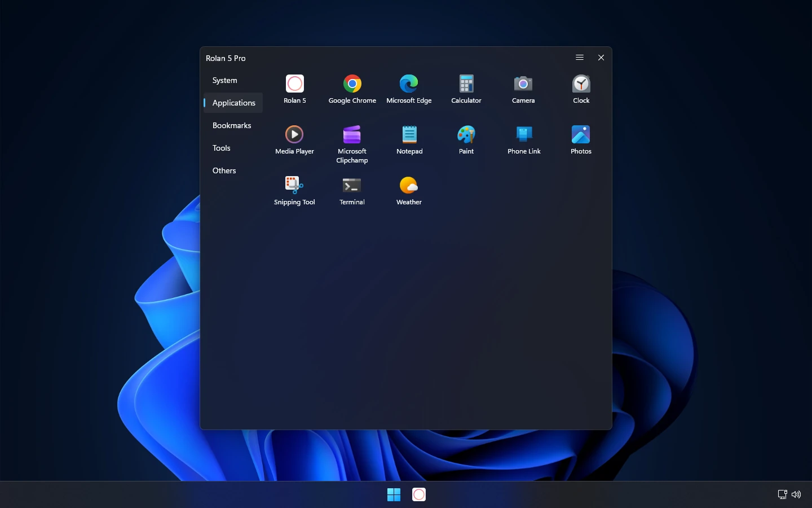812x508 pixels.
Task: Open the network icon in system tray
Action: (783, 494)
